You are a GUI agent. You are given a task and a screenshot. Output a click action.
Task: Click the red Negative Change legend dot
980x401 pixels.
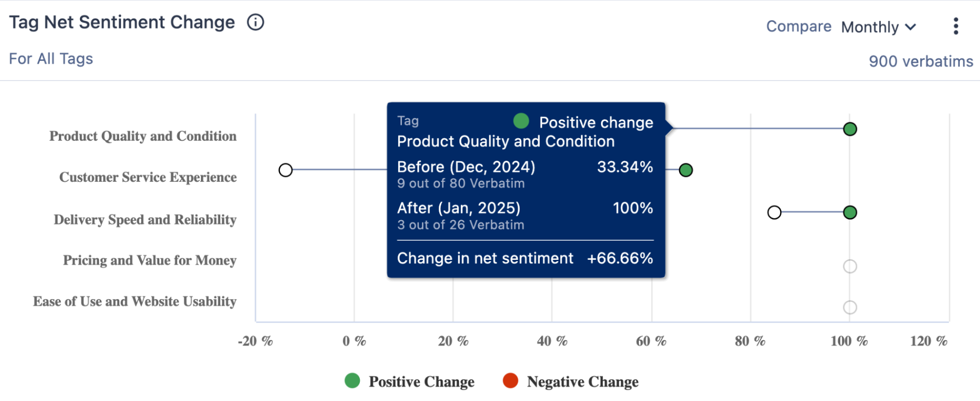[x=510, y=381]
